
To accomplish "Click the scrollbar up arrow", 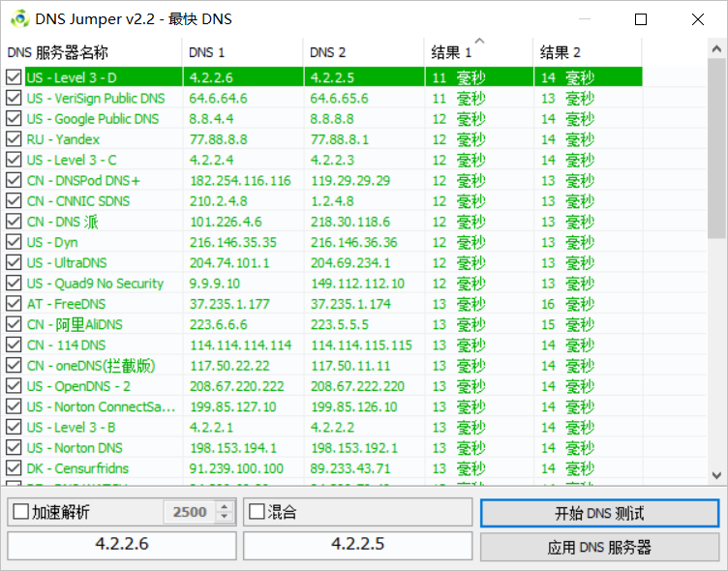I will (716, 48).
